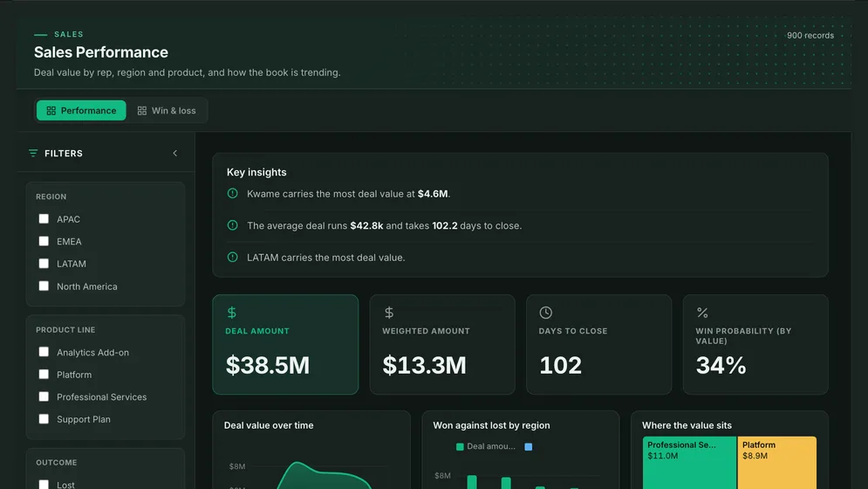This screenshot has height=489, width=868.
Task: Click the area curve in Deal value over time
Action: click(324, 477)
